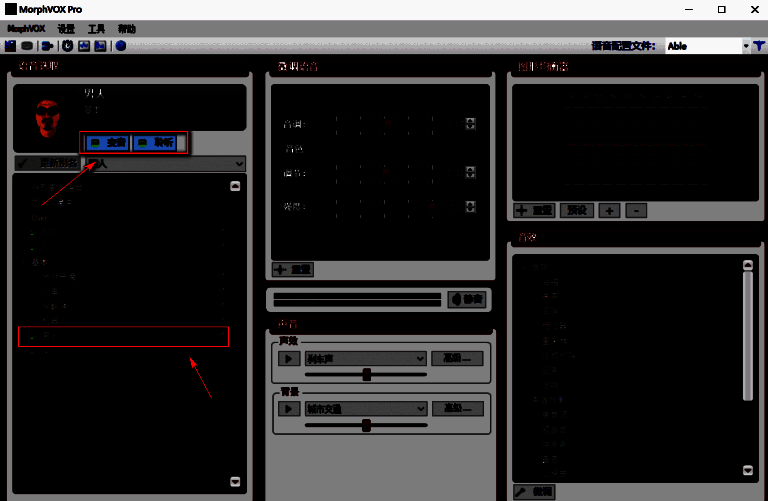
Task: Click the clock-shaped icon in the top toolbar
Action: pyautogui.click(x=68, y=46)
